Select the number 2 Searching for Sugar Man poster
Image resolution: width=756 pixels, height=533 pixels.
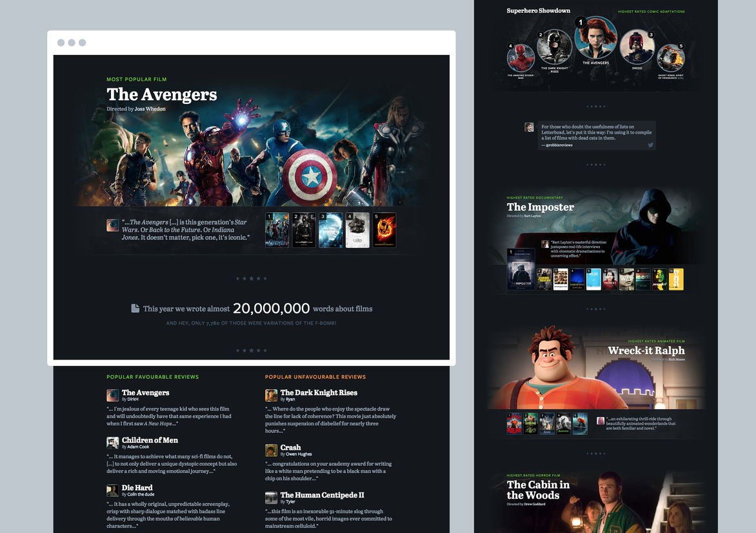[x=544, y=279]
